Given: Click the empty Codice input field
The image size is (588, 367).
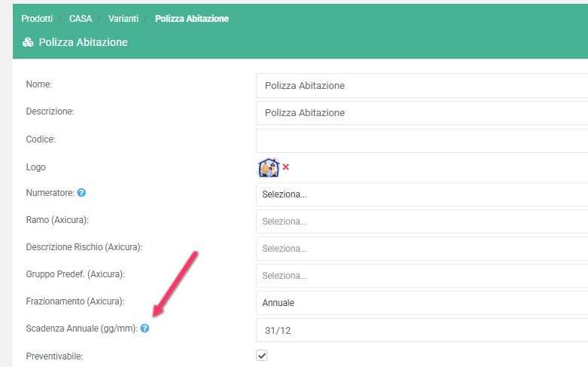Looking at the screenshot, I should point(422,140).
